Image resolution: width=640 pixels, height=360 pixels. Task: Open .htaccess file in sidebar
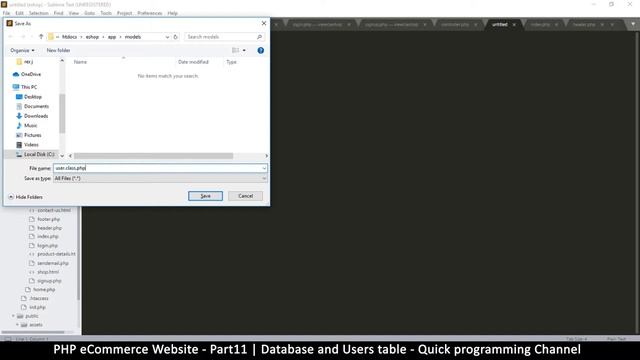click(39, 298)
